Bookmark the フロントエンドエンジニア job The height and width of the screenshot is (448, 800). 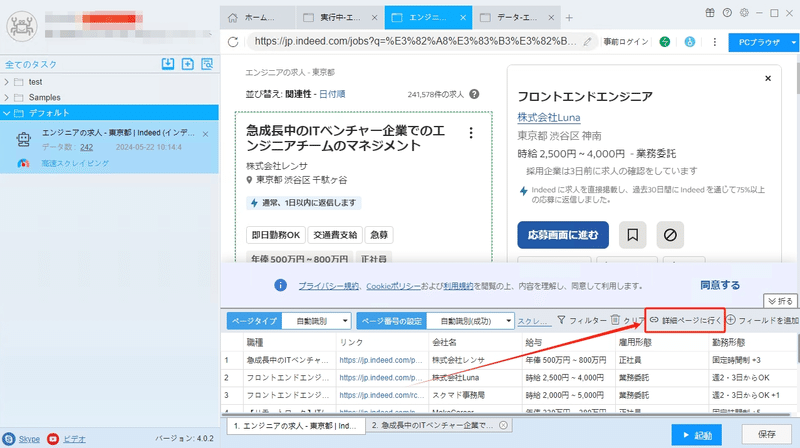coord(632,235)
